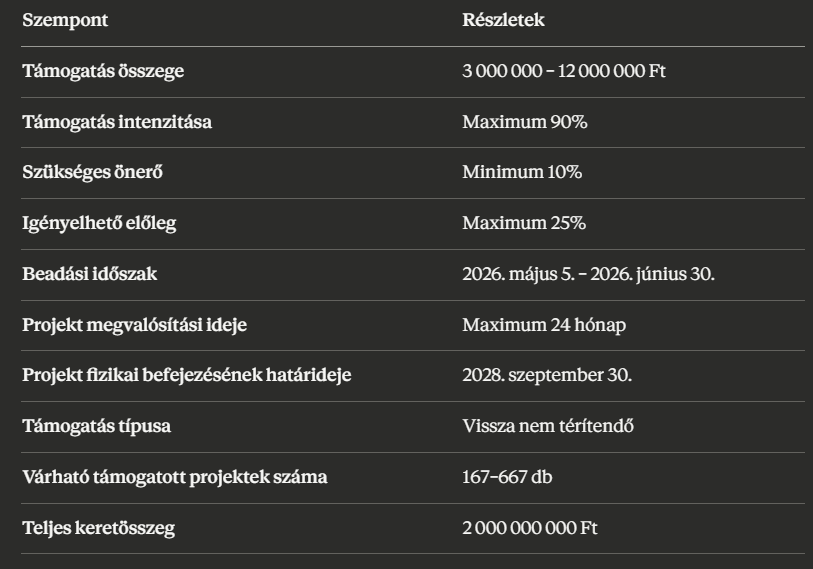Click the '167–667 db' value
The width and height of the screenshot is (813, 569).
click(x=505, y=478)
